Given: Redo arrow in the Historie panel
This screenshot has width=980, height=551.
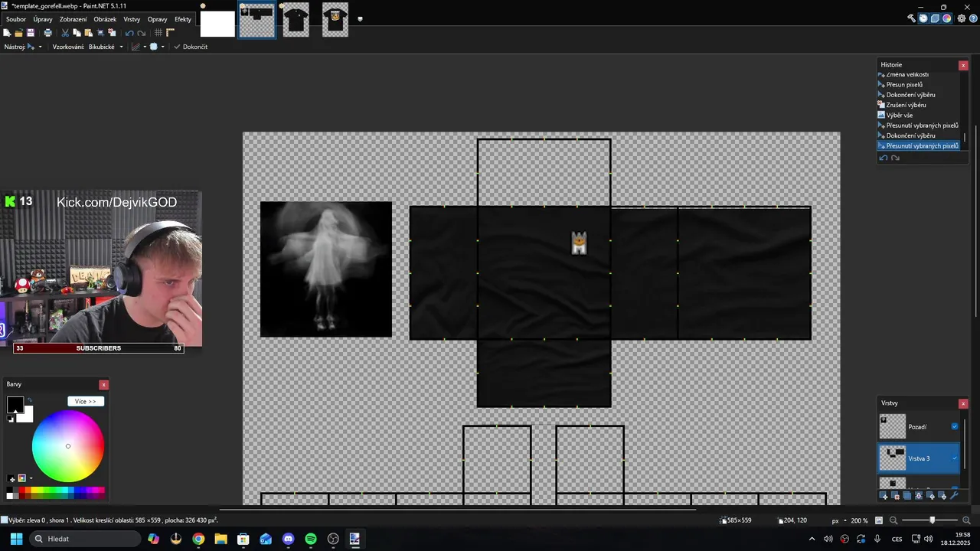Looking at the screenshot, I should 895,158.
